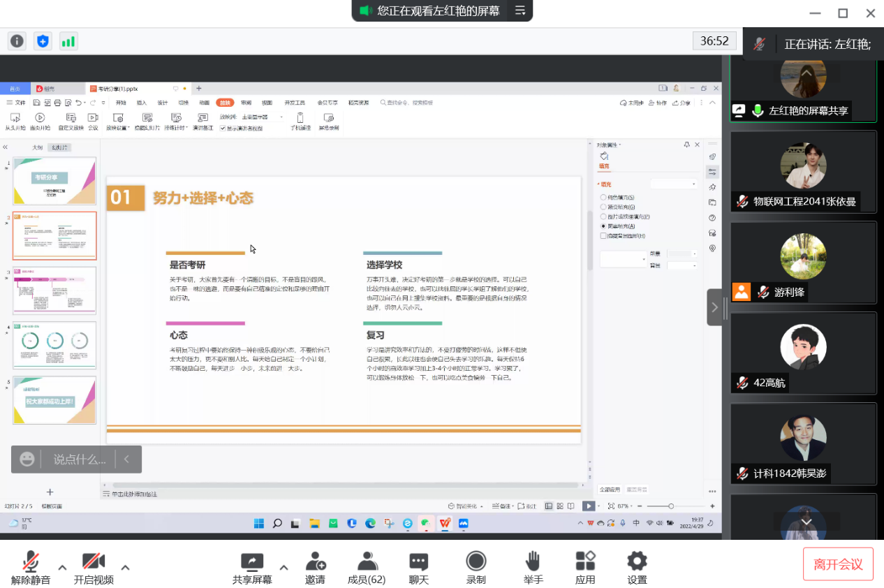Open the 聊天 chat panel

(x=418, y=567)
